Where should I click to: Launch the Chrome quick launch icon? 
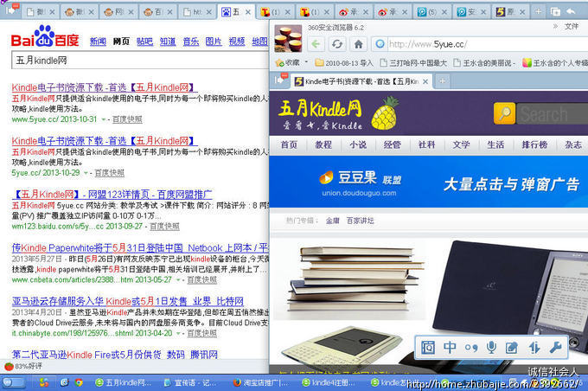click(79, 382)
